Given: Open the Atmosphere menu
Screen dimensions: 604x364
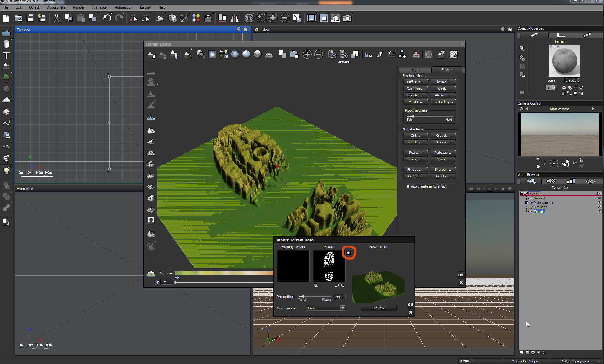Looking at the screenshot, I should click(x=56, y=7).
